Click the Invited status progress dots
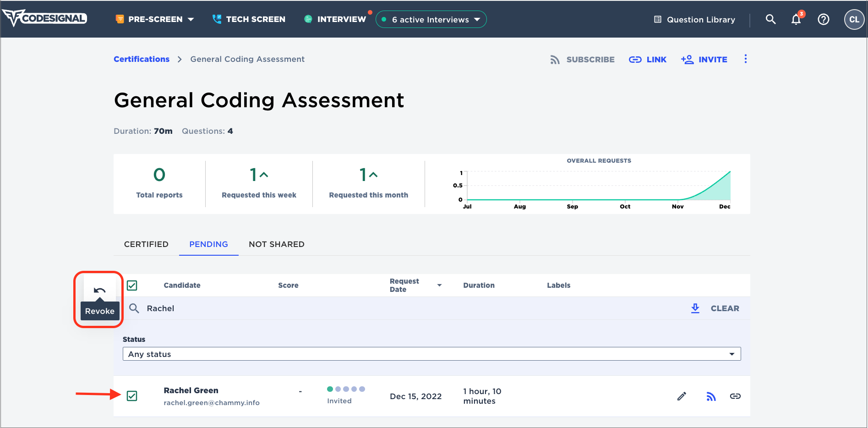 pyautogui.click(x=346, y=389)
